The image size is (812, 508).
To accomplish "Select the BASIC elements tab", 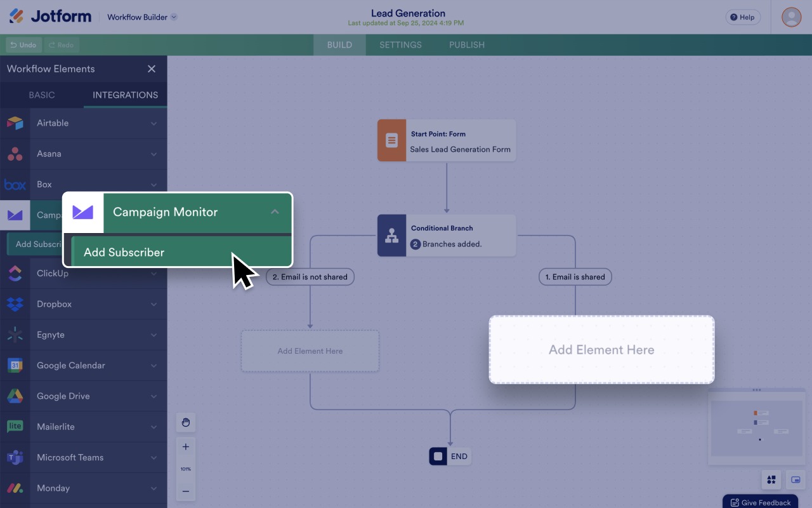I will [x=42, y=95].
